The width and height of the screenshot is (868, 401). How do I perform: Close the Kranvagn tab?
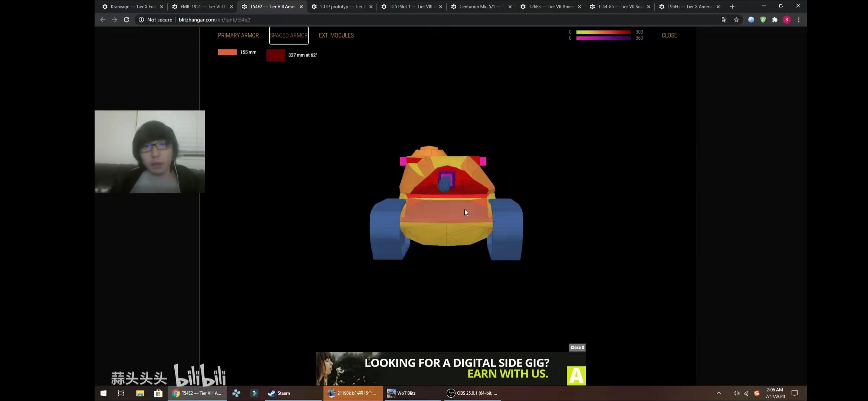point(162,7)
